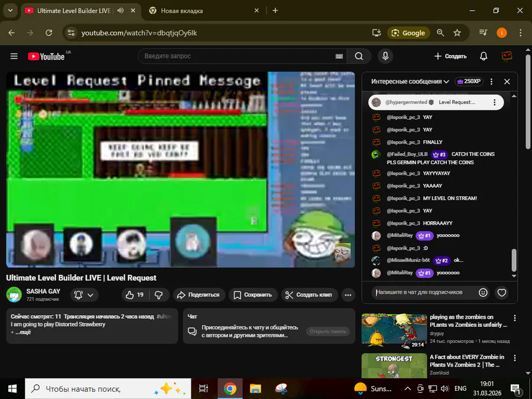Screen dimensions: 532x399
Task: Open options for playing as zombies video
Action: [x=515, y=318]
